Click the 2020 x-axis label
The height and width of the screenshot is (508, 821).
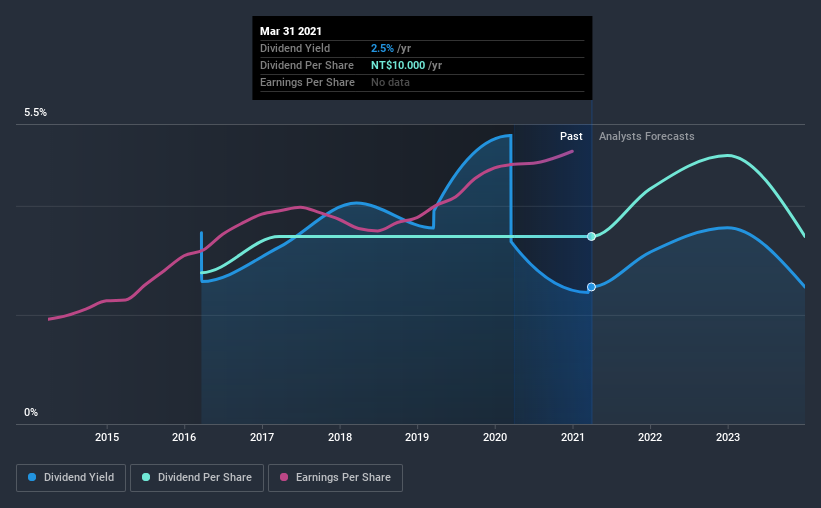[495, 437]
